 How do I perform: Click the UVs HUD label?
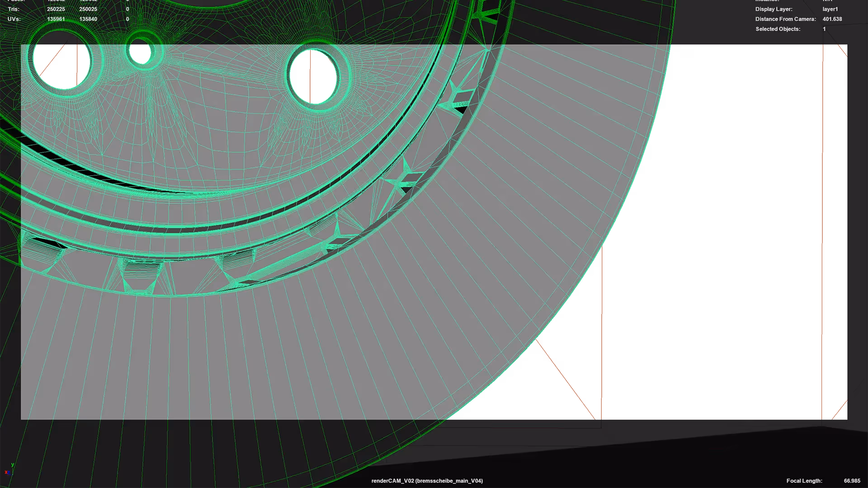14,19
